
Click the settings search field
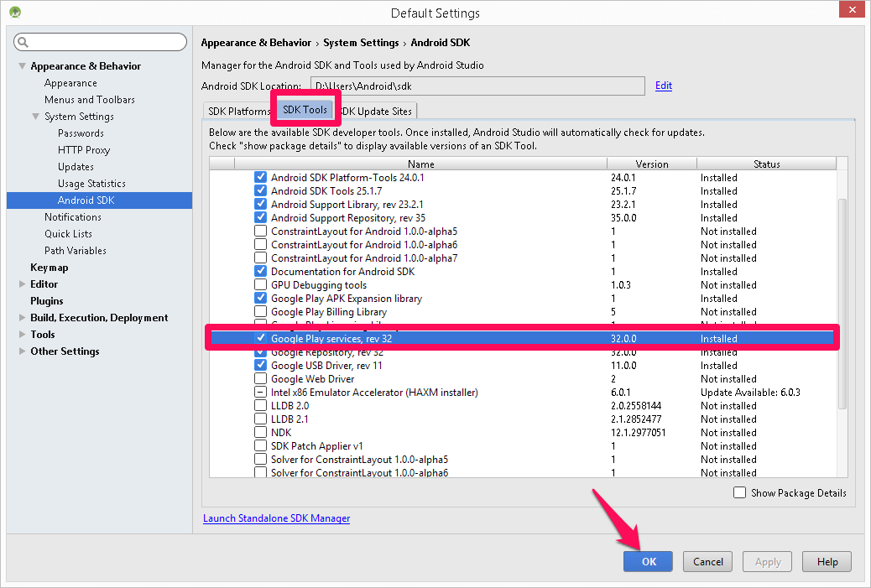[101, 42]
